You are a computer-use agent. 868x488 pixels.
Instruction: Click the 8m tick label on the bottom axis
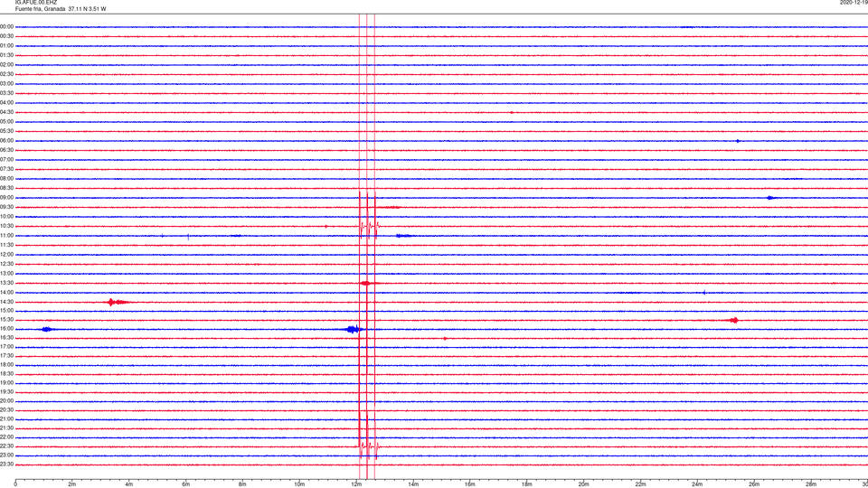point(242,484)
